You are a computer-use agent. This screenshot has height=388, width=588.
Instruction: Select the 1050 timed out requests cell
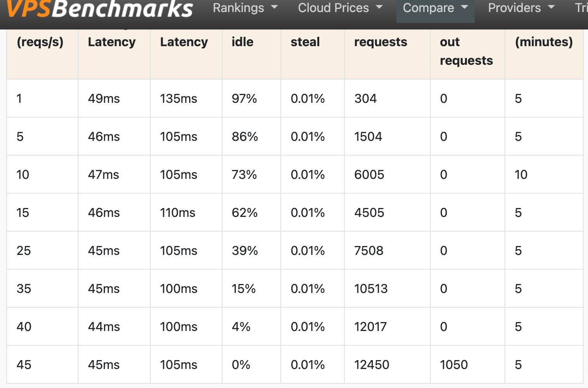[467, 365]
